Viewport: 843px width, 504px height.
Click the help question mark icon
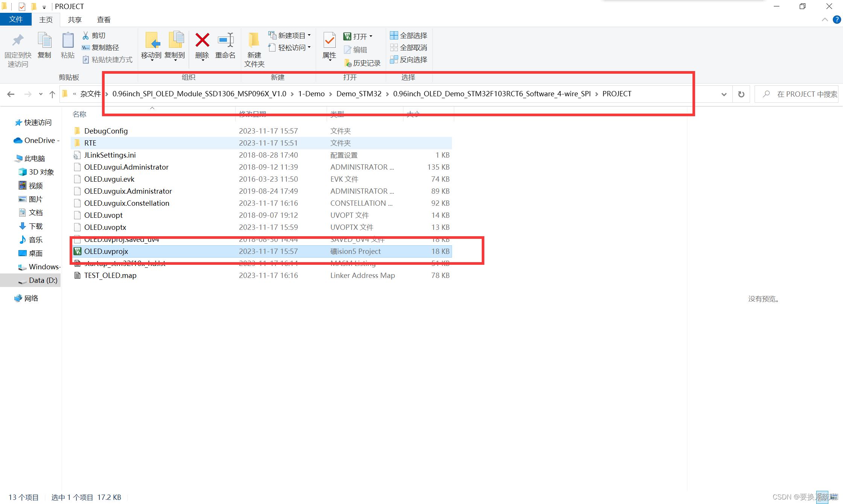pos(837,20)
